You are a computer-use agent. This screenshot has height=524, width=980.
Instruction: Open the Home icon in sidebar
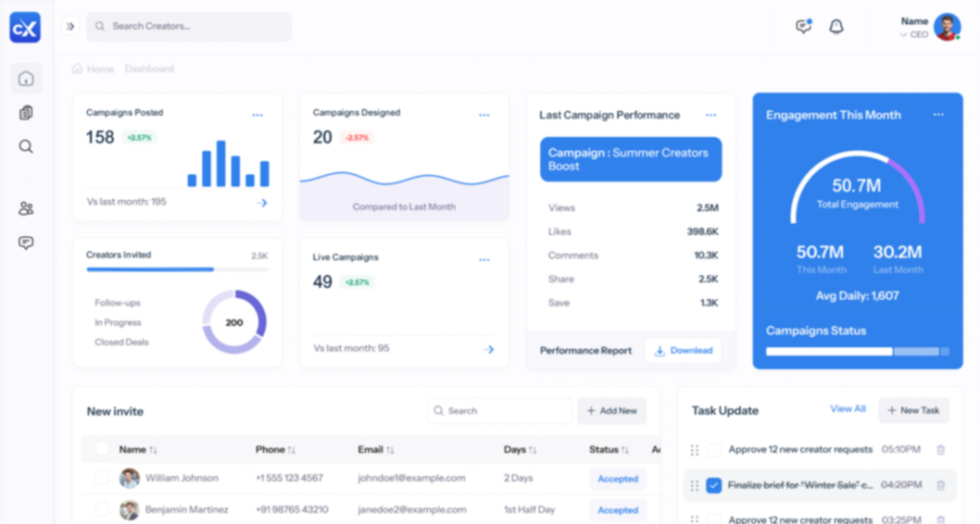click(x=26, y=78)
